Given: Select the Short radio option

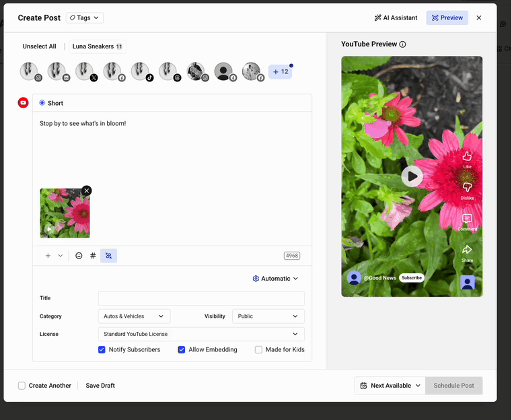Looking at the screenshot, I should [42, 103].
